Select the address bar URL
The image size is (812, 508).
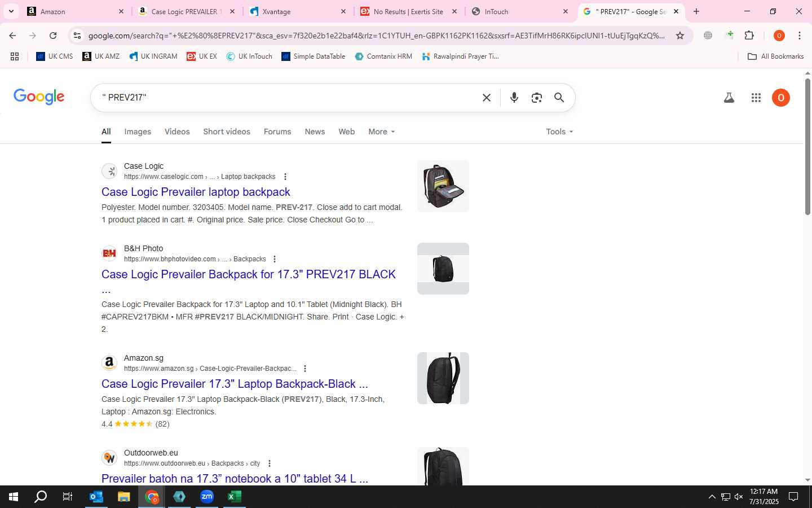click(377, 36)
